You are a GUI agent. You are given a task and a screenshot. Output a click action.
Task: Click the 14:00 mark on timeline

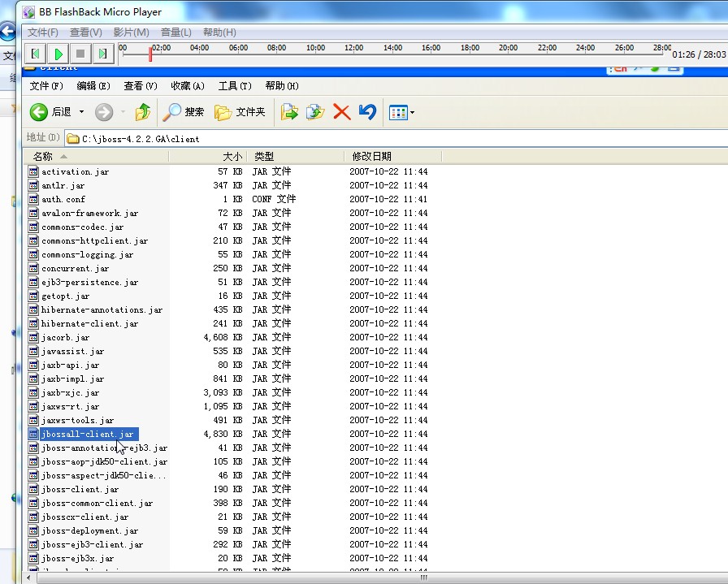[x=392, y=47]
